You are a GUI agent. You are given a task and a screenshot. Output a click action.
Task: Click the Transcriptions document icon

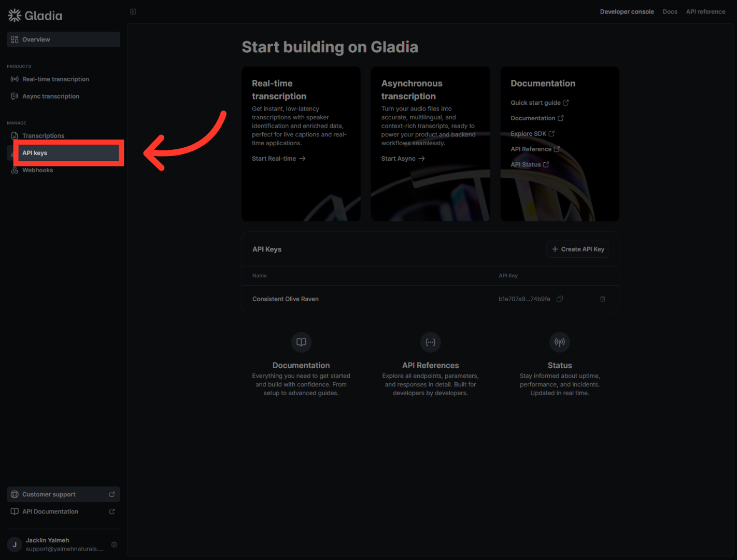15,136
